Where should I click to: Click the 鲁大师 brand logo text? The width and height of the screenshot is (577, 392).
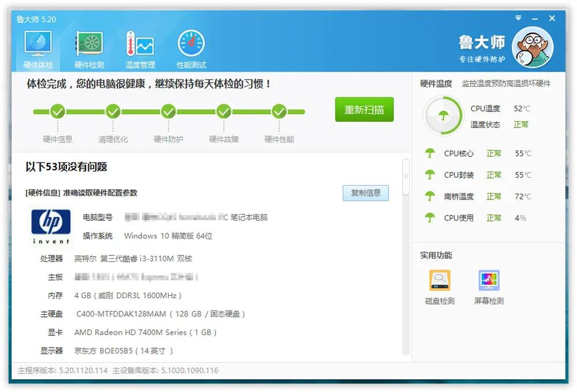click(x=482, y=42)
